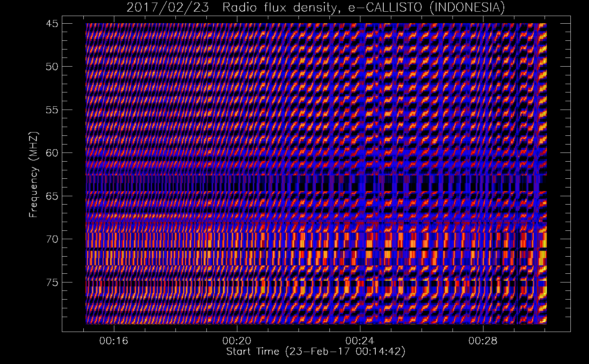This screenshot has width=589, height=364.
Task: Click the 60 frequency tick label
Action: (52, 153)
